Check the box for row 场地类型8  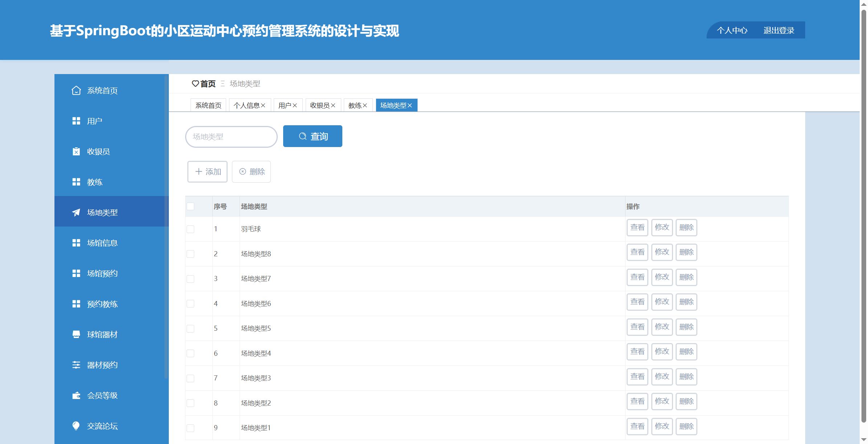pyautogui.click(x=190, y=254)
